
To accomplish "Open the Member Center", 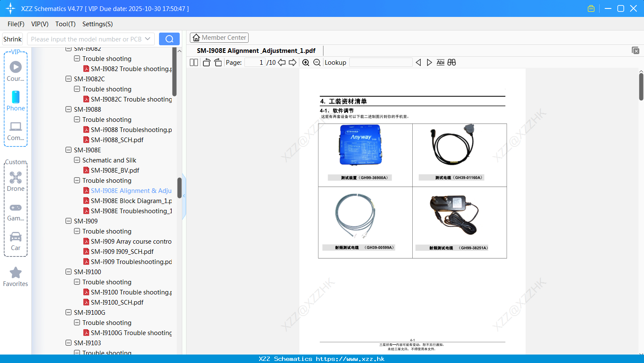I will point(219,37).
